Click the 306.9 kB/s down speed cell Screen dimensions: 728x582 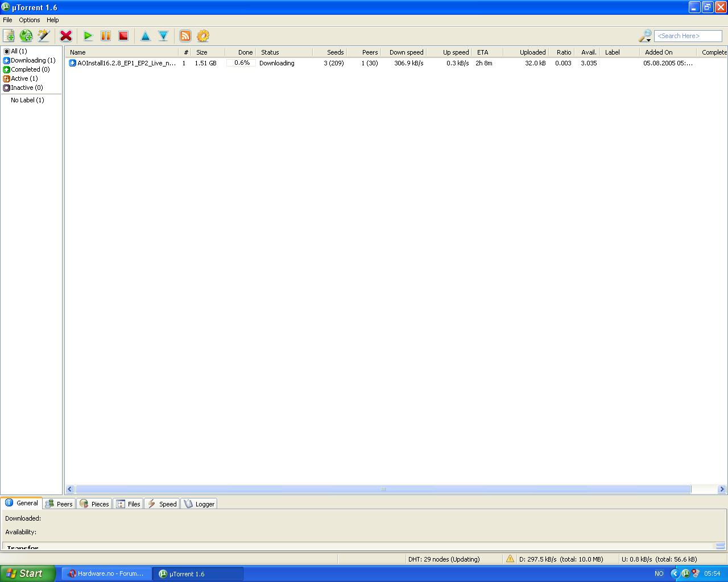pyautogui.click(x=409, y=63)
